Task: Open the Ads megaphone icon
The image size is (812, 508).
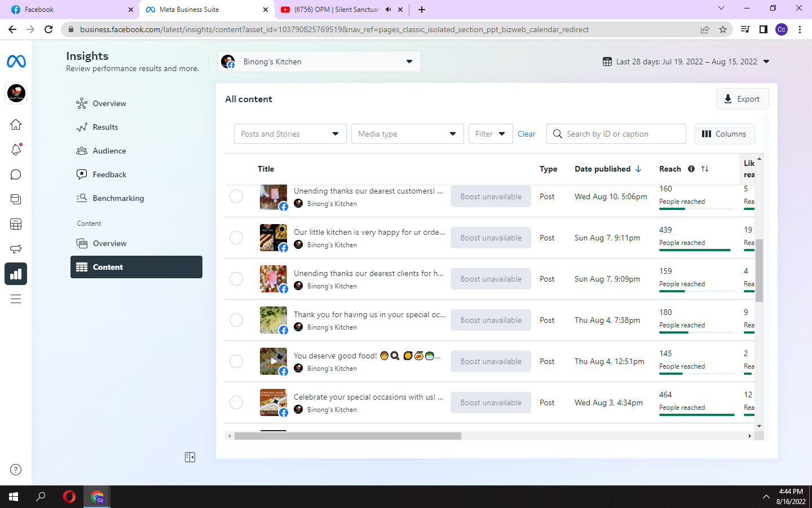Action: pyautogui.click(x=16, y=249)
